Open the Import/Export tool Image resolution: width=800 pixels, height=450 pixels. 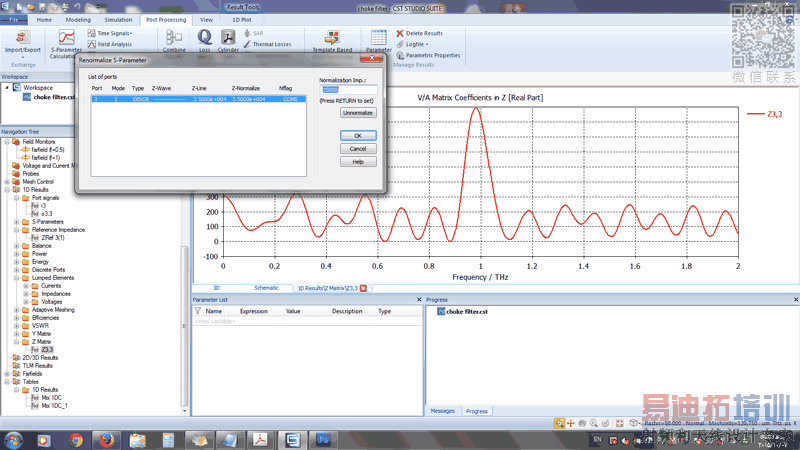pyautogui.click(x=22, y=42)
